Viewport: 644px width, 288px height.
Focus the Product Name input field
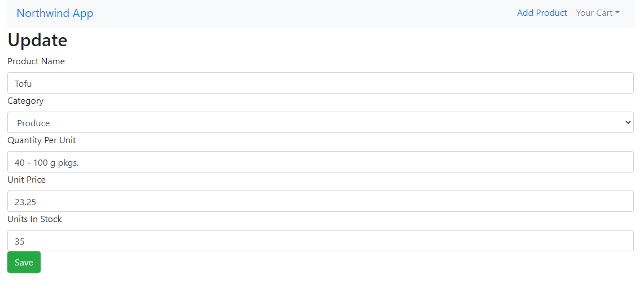coord(321,83)
